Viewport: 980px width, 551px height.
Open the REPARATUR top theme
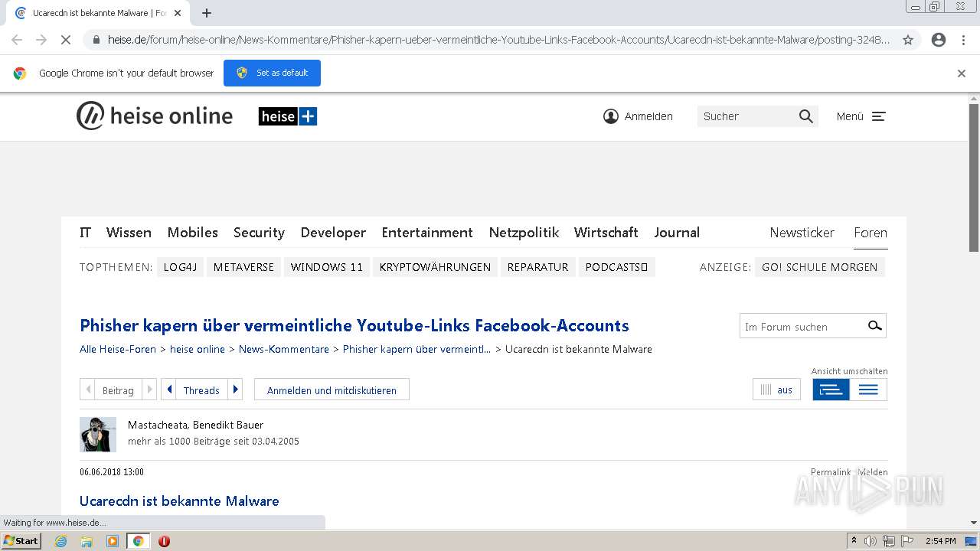coord(537,267)
